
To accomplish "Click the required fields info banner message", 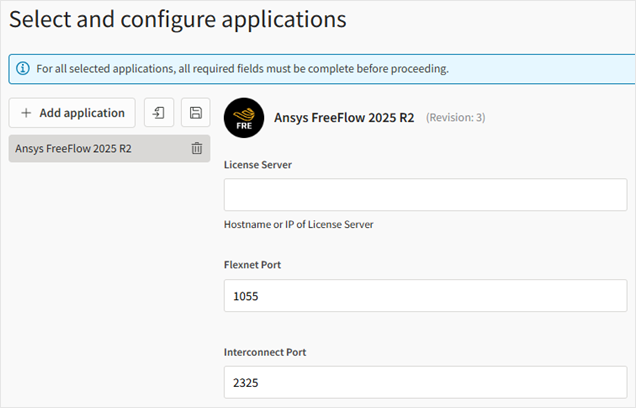I will (243, 69).
